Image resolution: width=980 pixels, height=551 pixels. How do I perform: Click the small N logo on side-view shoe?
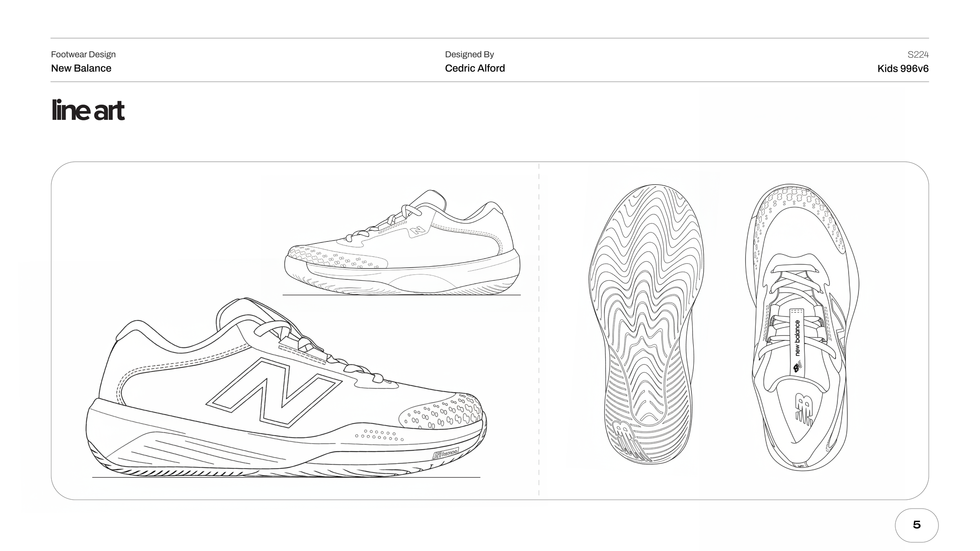(418, 230)
